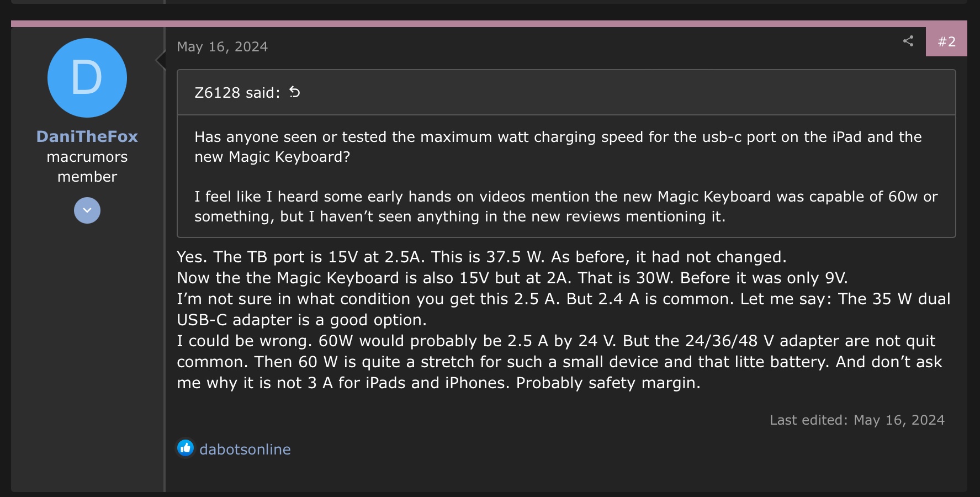
Task: Expand user details chevron below macrumors member
Action: pyautogui.click(x=87, y=210)
